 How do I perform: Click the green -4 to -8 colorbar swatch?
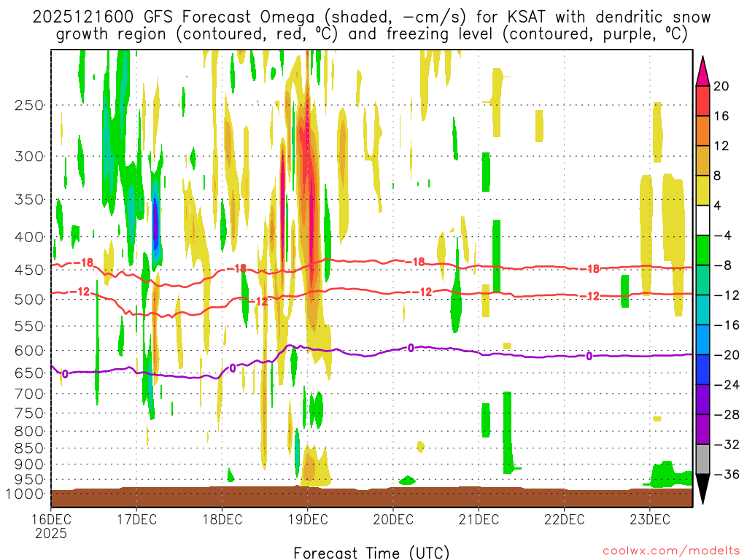[x=703, y=250]
